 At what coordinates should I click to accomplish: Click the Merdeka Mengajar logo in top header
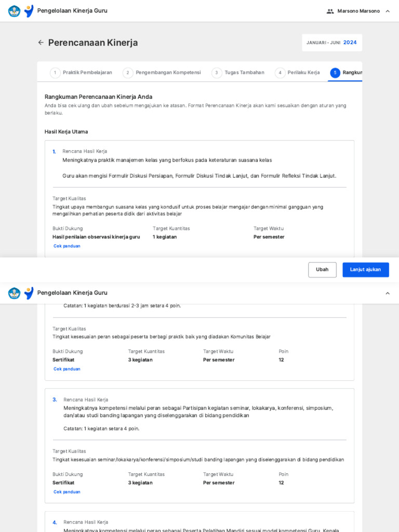click(x=29, y=11)
